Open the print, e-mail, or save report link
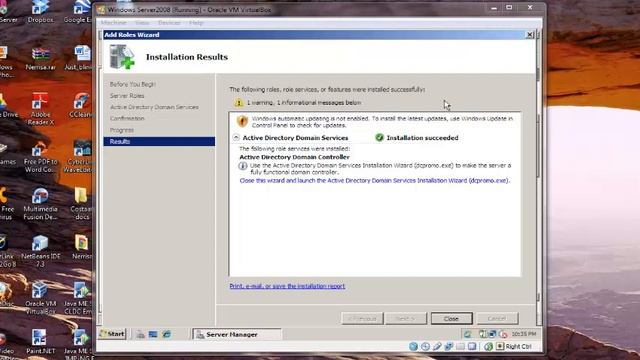The image size is (640, 360). pyautogui.click(x=287, y=286)
